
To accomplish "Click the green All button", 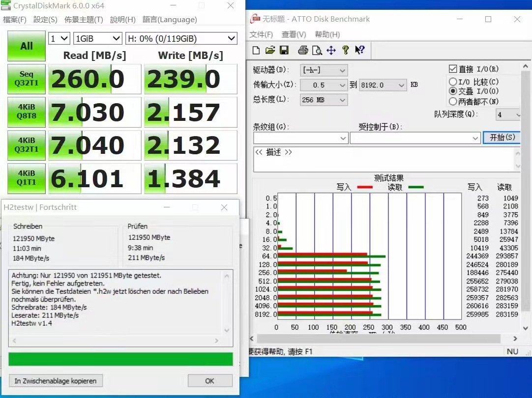I will 27,46.
